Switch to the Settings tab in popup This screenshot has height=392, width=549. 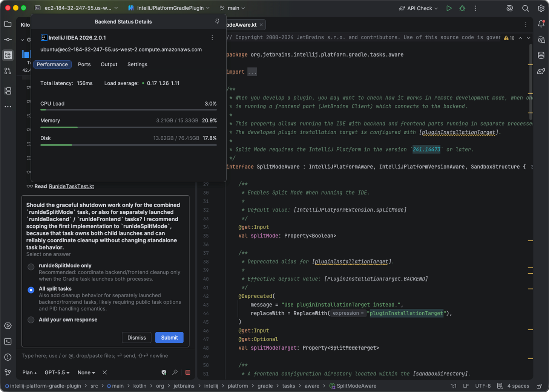coord(137,64)
